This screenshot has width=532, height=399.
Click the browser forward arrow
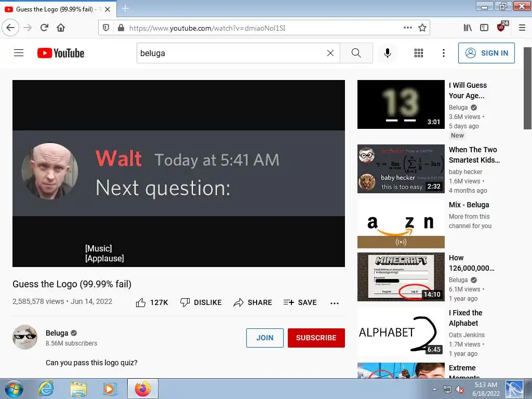click(28, 28)
